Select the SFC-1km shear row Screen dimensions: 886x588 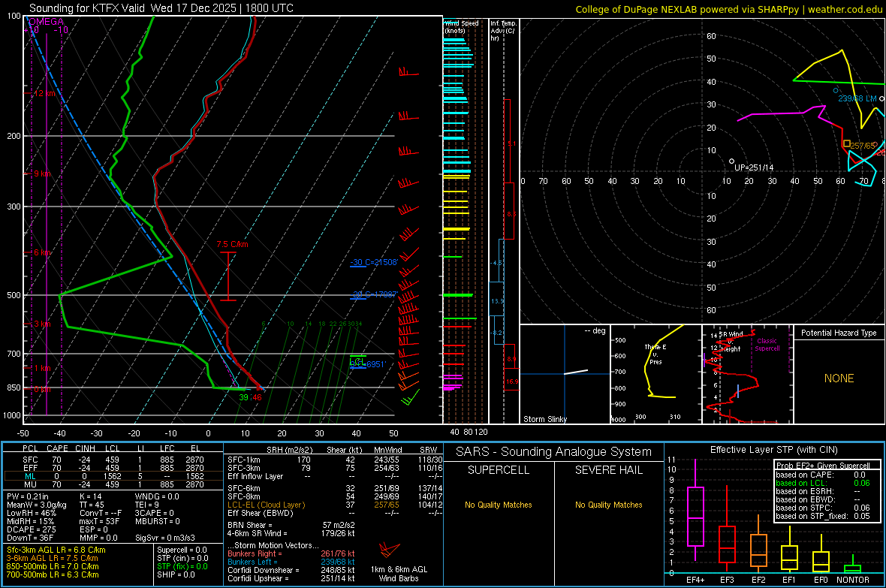(335, 460)
